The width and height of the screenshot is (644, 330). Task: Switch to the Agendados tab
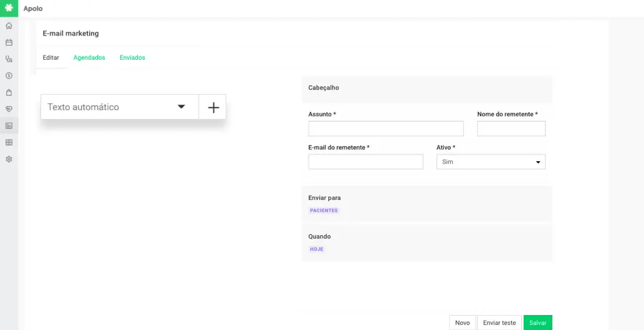pos(89,57)
